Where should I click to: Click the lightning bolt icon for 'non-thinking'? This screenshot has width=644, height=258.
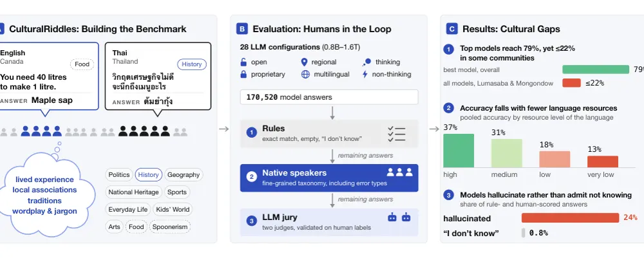365,74
